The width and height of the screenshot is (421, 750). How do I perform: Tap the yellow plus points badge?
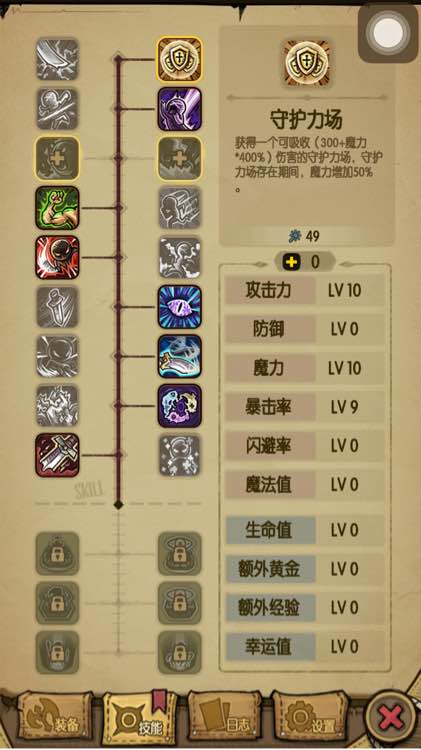point(305,262)
